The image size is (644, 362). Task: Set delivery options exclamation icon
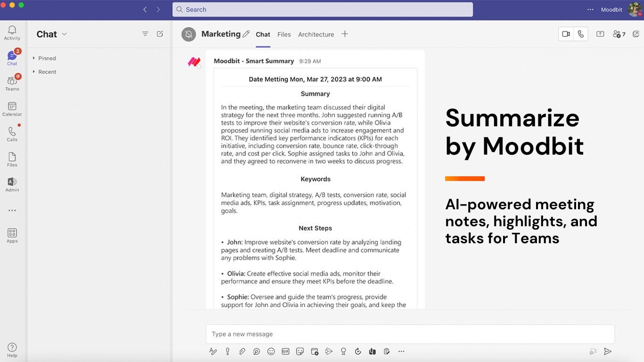(228, 351)
